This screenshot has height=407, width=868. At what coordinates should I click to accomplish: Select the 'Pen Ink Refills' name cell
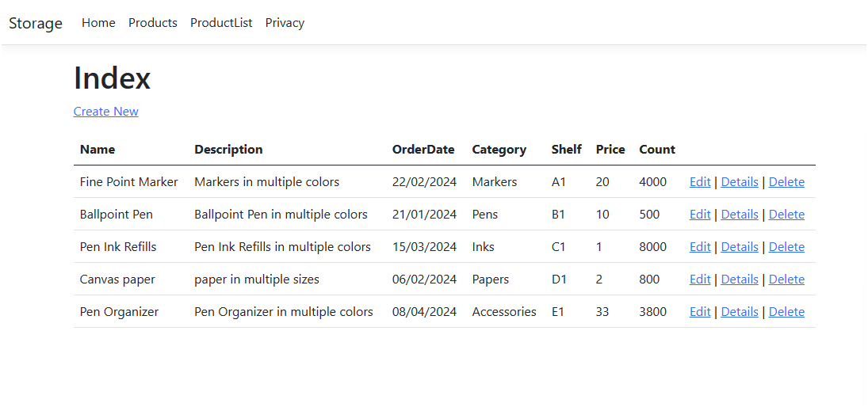click(x=118, y=247)
